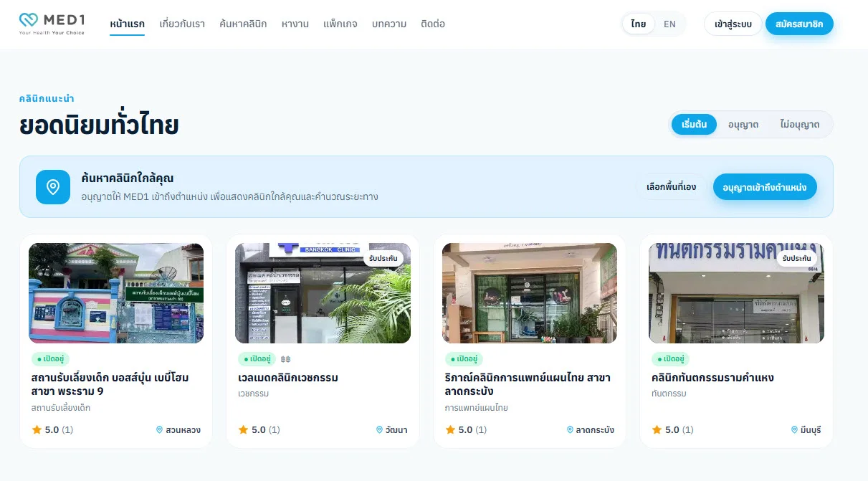
Task: Open the เวลเมดคลินิกเวชกรรม clinic photo
Action: click(x=323, y=293)
